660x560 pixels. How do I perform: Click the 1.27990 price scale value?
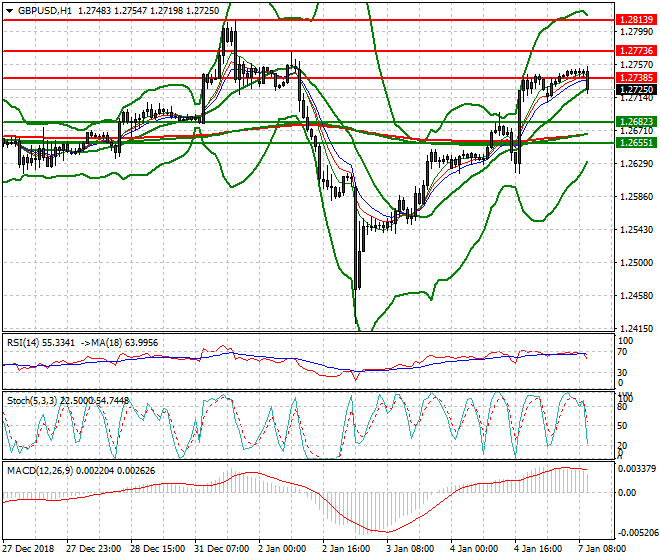(x=637, y=32)
